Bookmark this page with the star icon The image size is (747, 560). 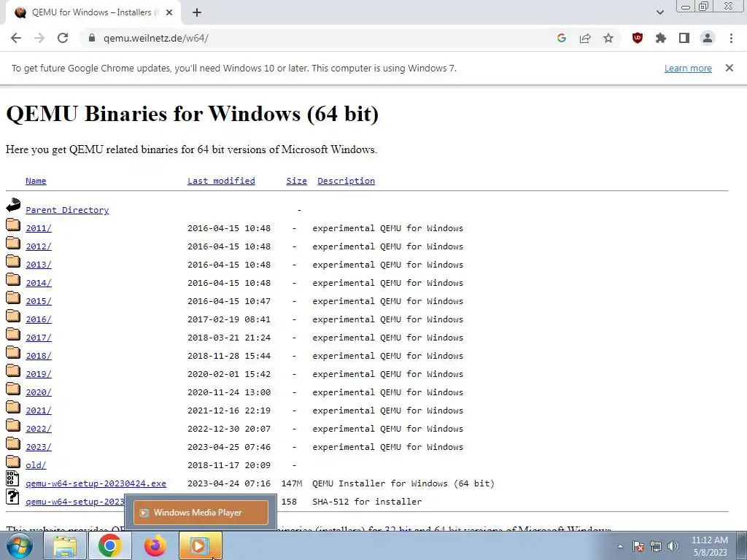(608, 38)
